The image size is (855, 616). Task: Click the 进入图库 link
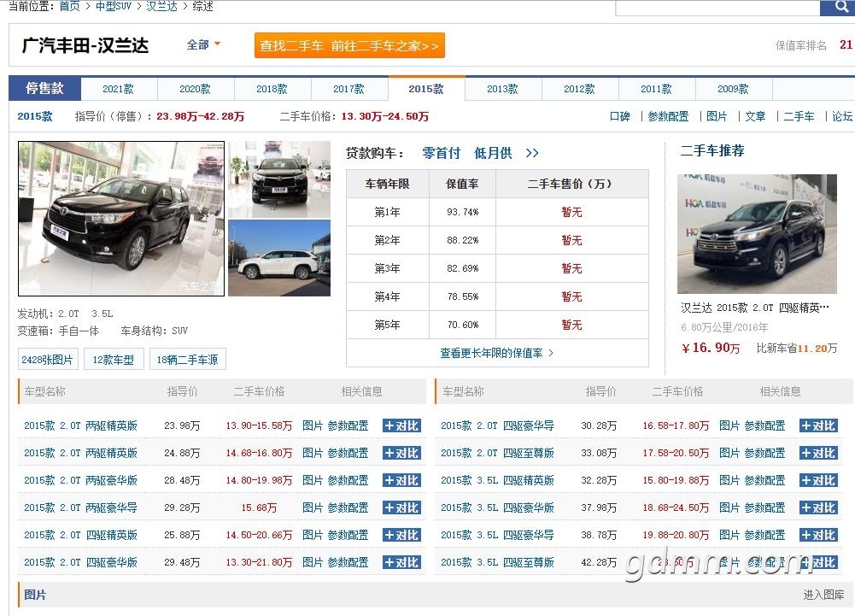coord(823,595)
